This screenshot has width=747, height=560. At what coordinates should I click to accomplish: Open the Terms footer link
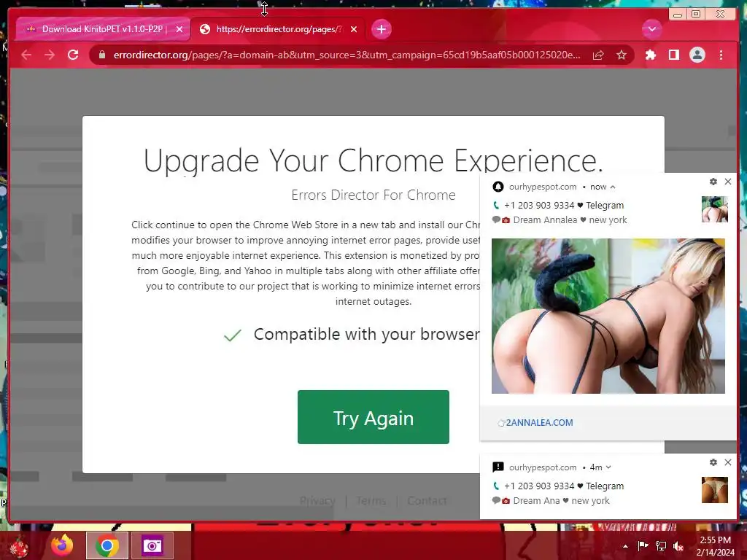coord(371,501)
